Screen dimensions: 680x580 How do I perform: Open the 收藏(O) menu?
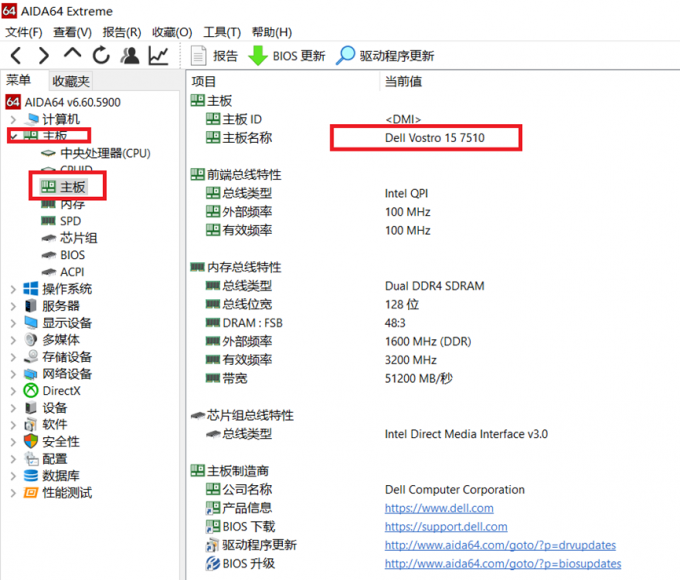(x=172, y=32)
